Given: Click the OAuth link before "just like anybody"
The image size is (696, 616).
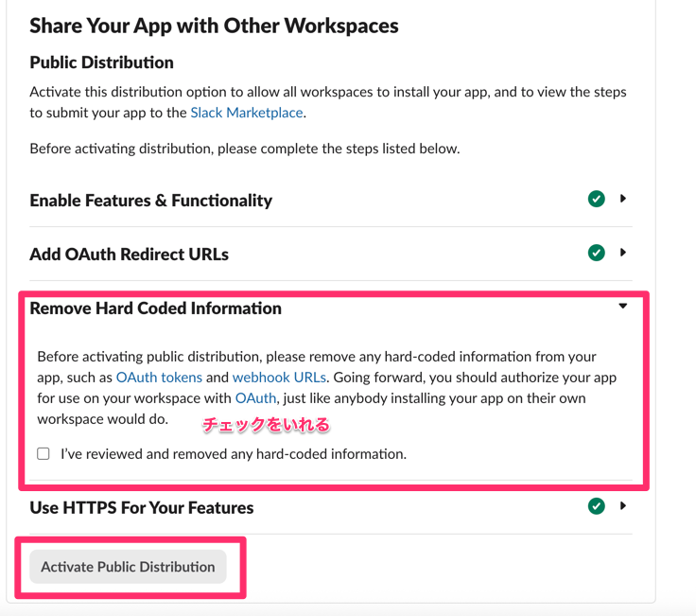Looking at the screenshot, I should coord(255,398).
